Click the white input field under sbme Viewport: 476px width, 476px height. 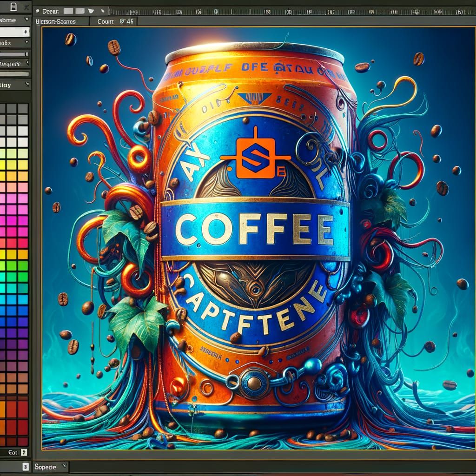14,32
